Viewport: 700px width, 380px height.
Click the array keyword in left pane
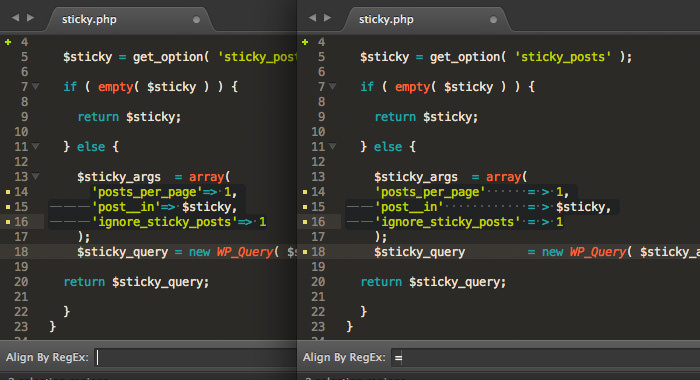pyautogui.click(x=206, y=177)
